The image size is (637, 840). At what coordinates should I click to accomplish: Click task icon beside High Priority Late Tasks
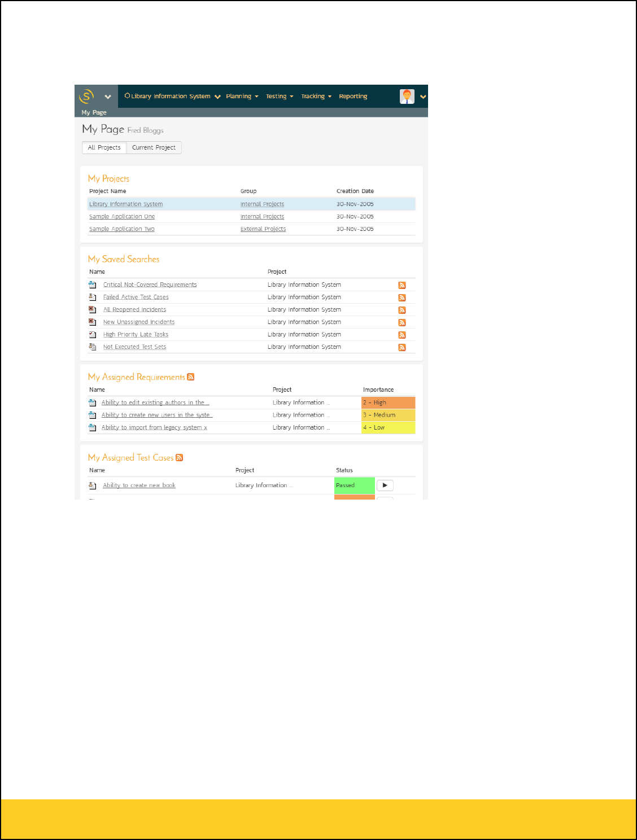click(93, 335)
